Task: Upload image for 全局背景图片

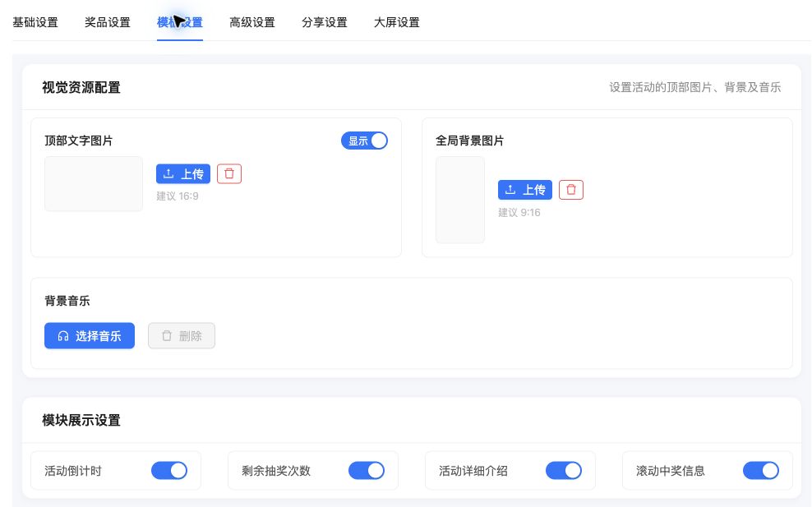Action: pyautogui.click(x=525, y=190)
